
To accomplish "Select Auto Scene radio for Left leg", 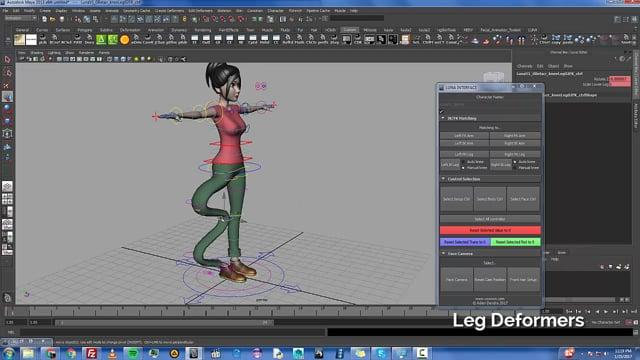I will pyautogui.click(x=464, y=162).
